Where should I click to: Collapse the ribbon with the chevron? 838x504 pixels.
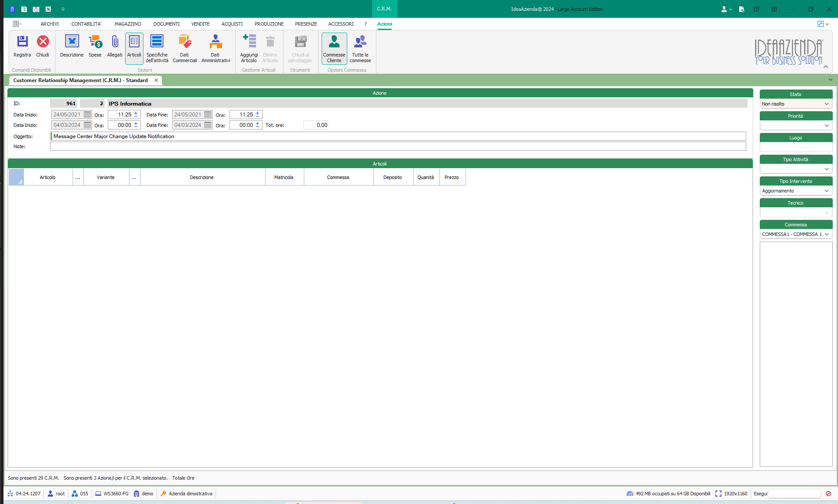click(826, 66)
